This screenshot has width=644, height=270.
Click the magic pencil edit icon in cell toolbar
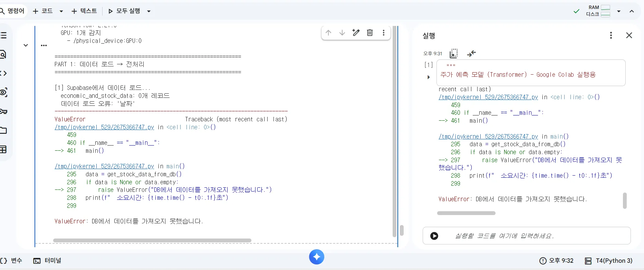[x=356, y=33]
